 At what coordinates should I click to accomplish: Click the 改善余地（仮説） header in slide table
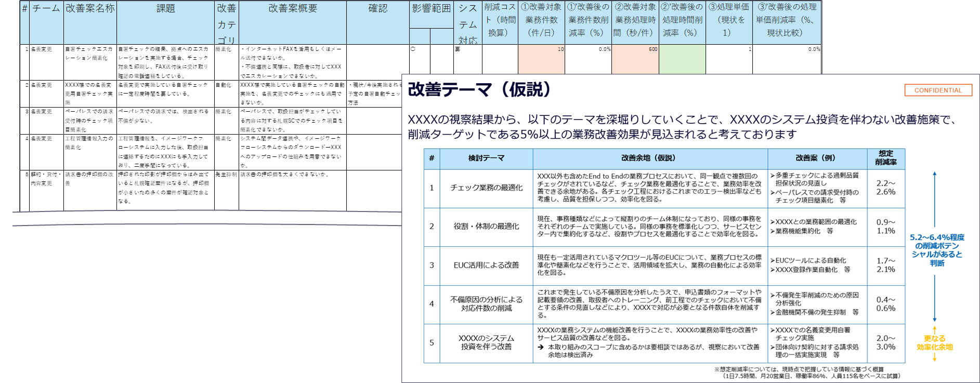tap(650, 159)
